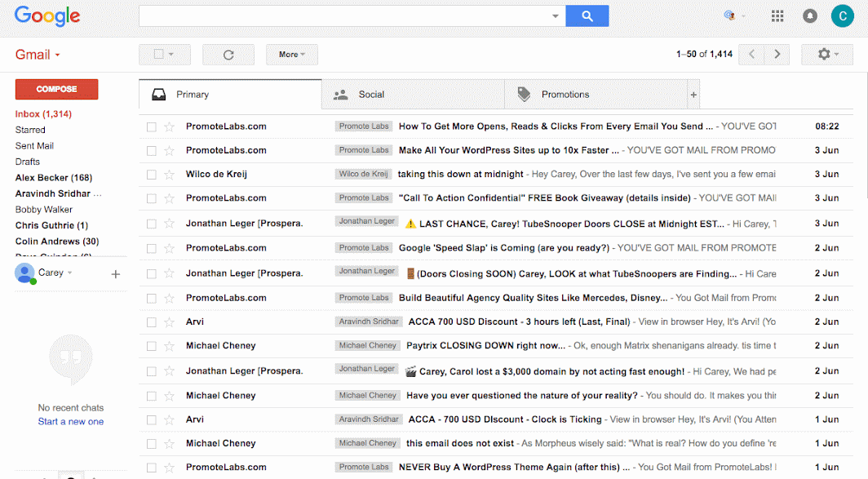
Task: Open the More actions dropdown
Action: coord(292,55)
